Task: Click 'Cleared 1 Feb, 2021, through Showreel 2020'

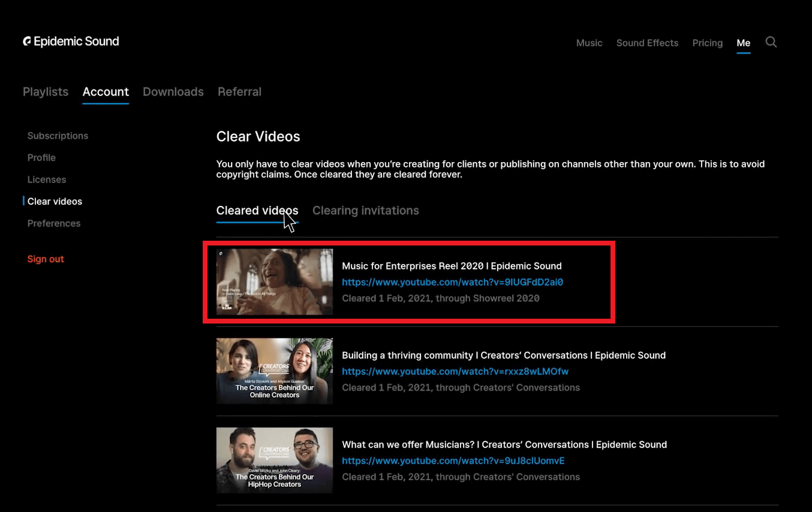Action: pyautogui.click(x=441, y=298)
